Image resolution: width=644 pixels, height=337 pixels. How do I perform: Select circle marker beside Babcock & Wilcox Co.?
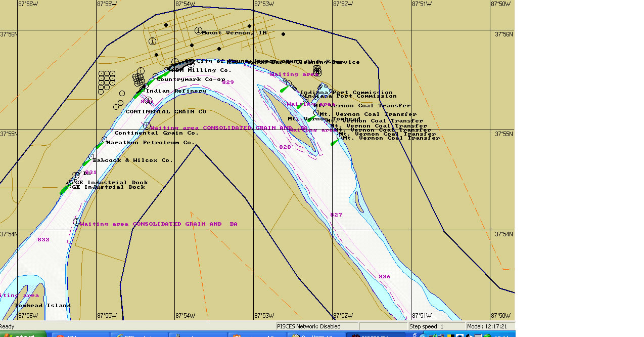click(91, 157)
